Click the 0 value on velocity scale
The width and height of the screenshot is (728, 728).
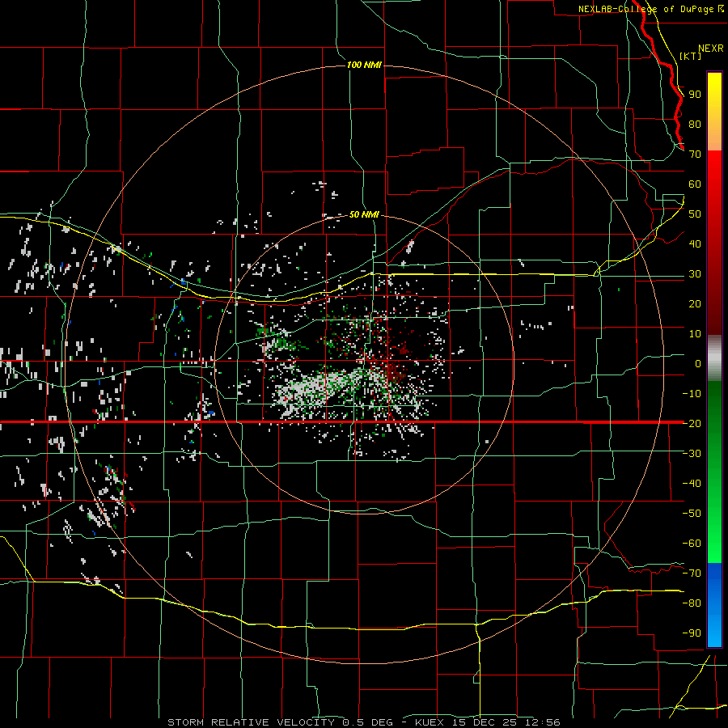[698, 363]
